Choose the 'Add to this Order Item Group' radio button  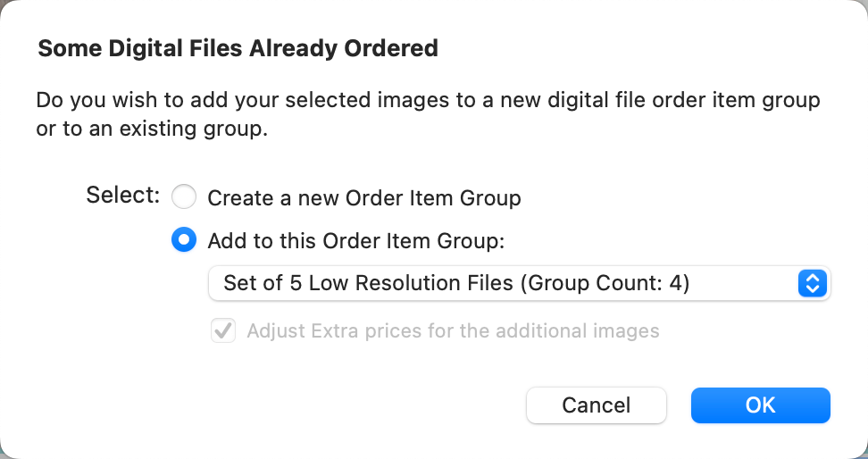click(183, 240)
